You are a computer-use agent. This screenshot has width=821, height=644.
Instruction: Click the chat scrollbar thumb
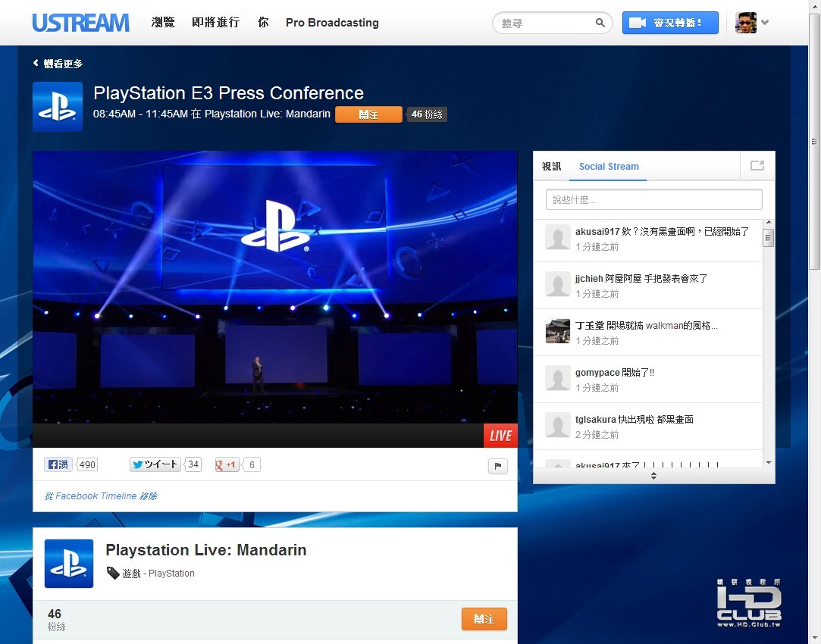click(769, 238)
